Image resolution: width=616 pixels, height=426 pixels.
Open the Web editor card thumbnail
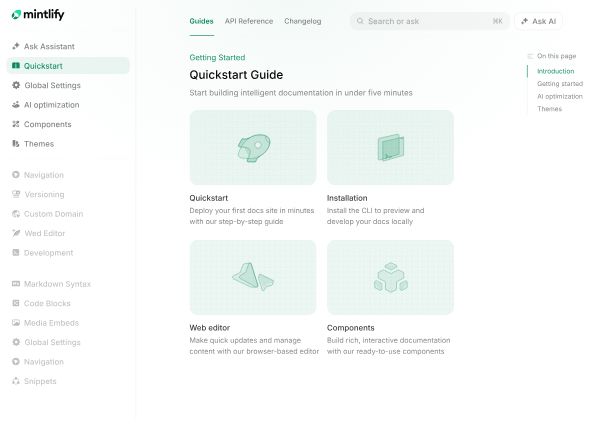coord(253,277)
